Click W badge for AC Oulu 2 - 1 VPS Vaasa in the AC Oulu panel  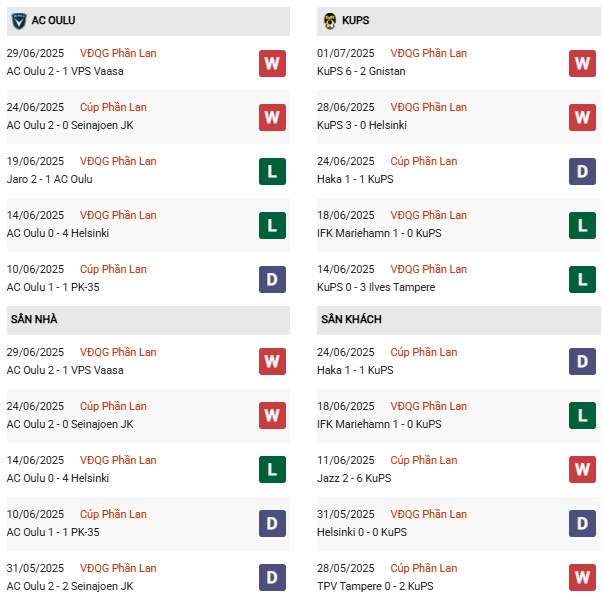point(271,63)
